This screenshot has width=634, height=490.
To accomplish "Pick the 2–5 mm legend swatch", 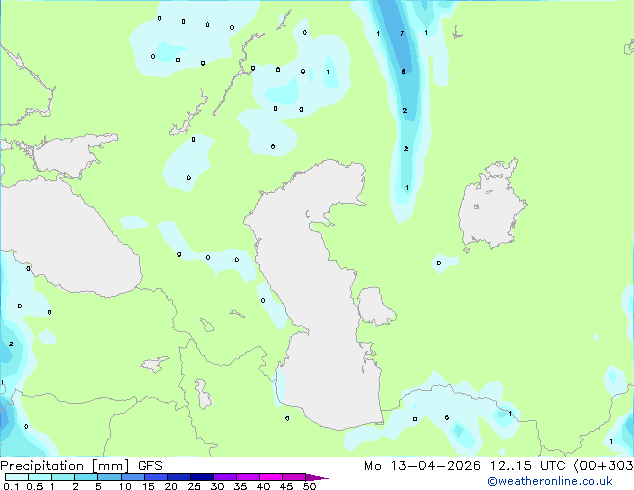I will [x=86, y=477].
